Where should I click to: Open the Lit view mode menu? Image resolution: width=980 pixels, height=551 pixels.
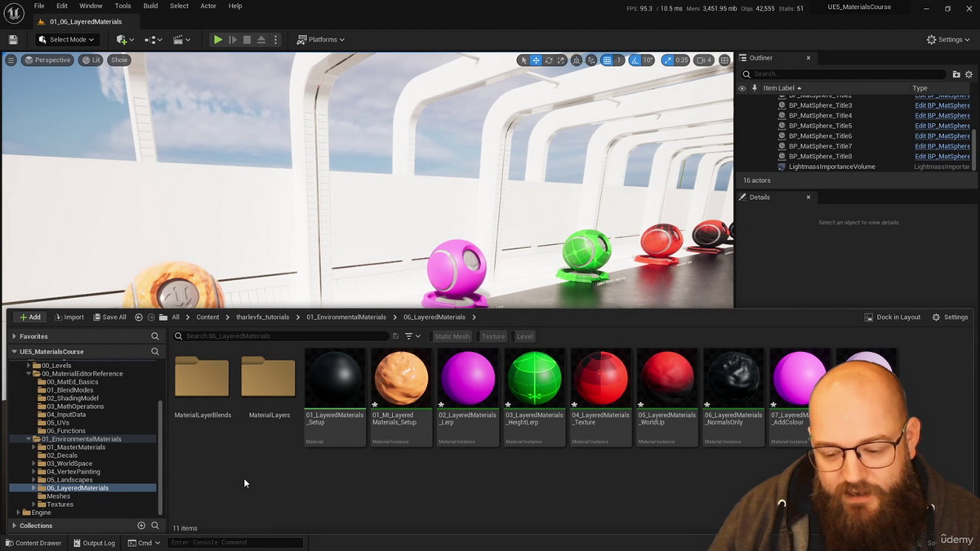click(x=91, y=60)
